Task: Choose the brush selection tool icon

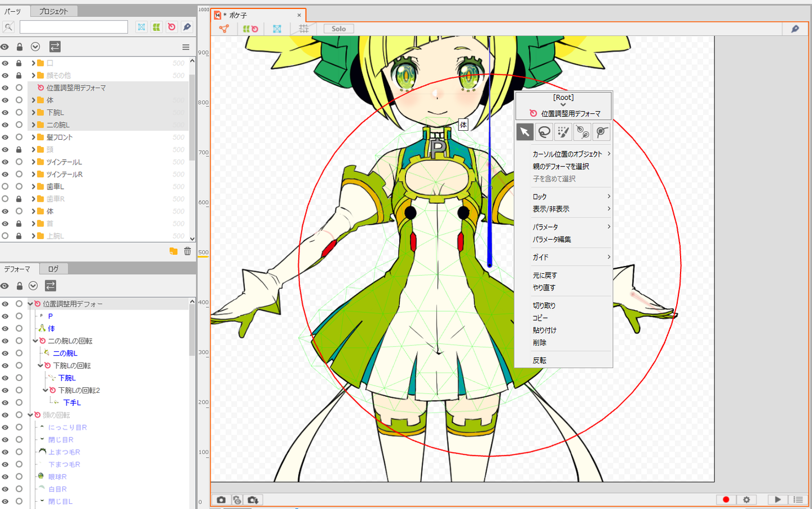Action: click(563, 132)
